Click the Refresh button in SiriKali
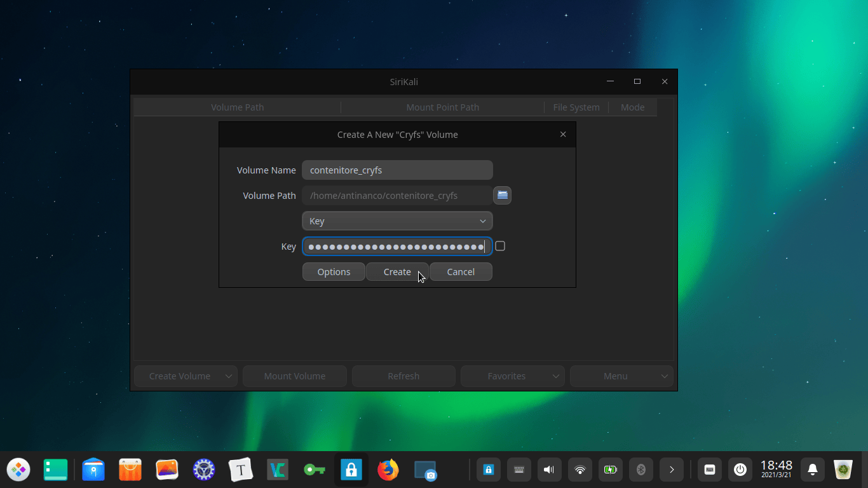 tap(403, 376)
